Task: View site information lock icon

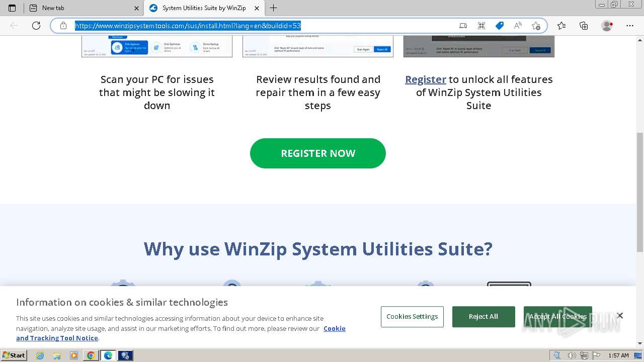Action: [x=63, y=26]
